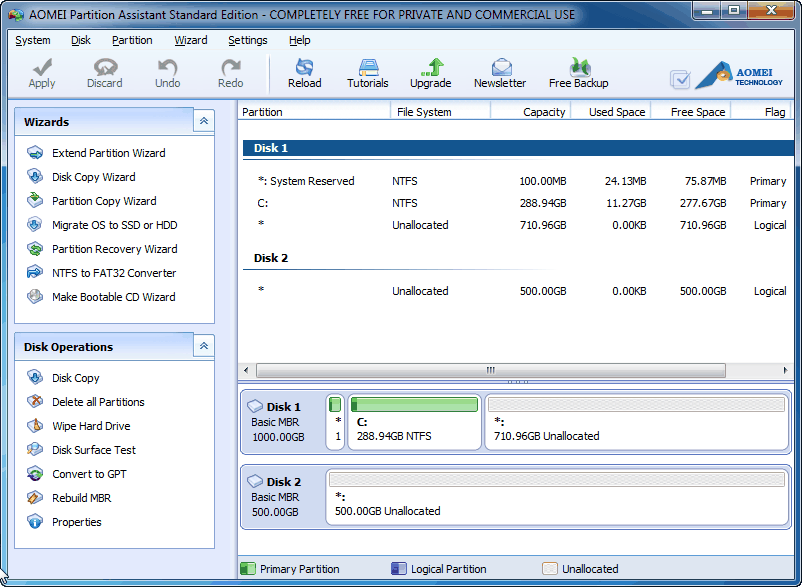802x587 pixels.
Task: Start the Extend Partition Wizard
Action: pos(108,153)
